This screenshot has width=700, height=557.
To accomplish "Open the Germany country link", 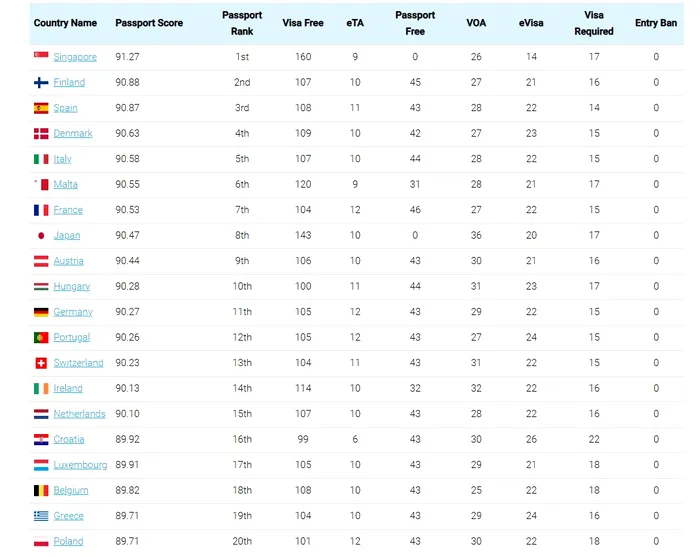I will (x=73, y=312).
